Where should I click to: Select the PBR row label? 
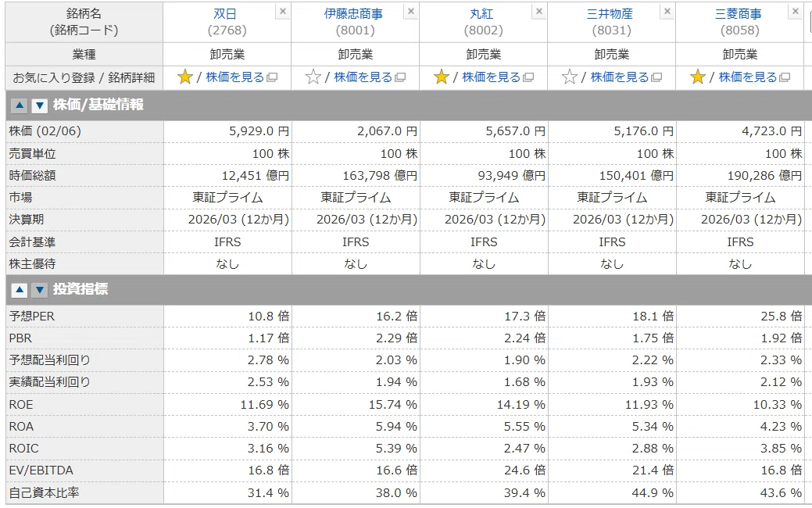coord(20,338)
